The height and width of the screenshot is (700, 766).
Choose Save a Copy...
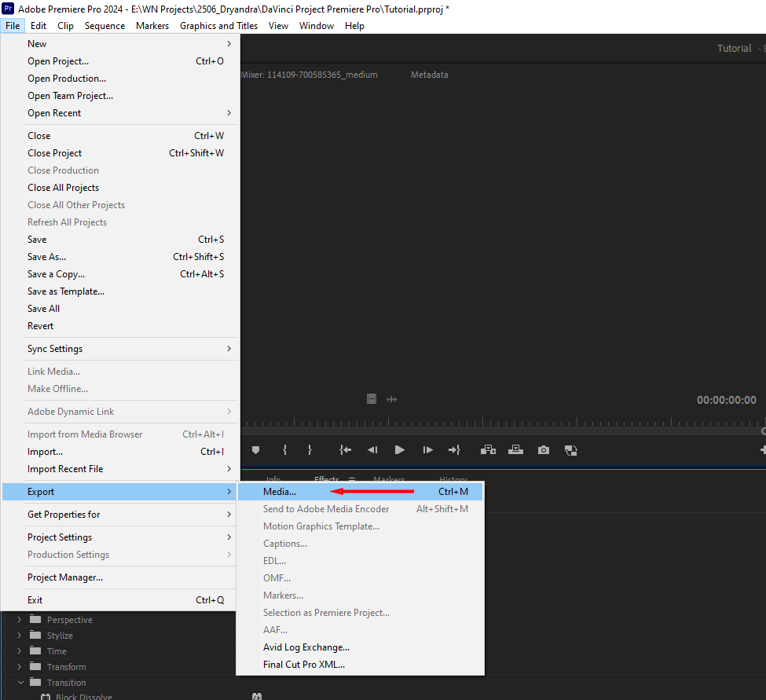119,274
